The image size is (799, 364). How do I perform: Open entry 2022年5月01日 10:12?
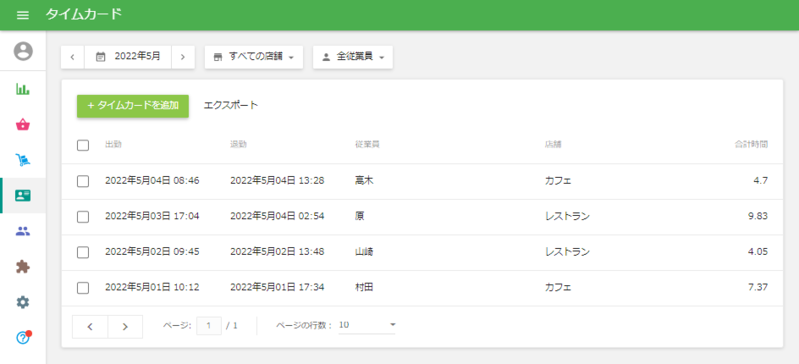(152, 288)
